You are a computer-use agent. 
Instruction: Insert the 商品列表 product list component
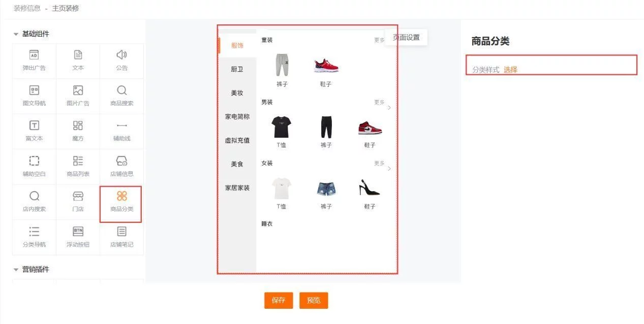coord(78,166)
